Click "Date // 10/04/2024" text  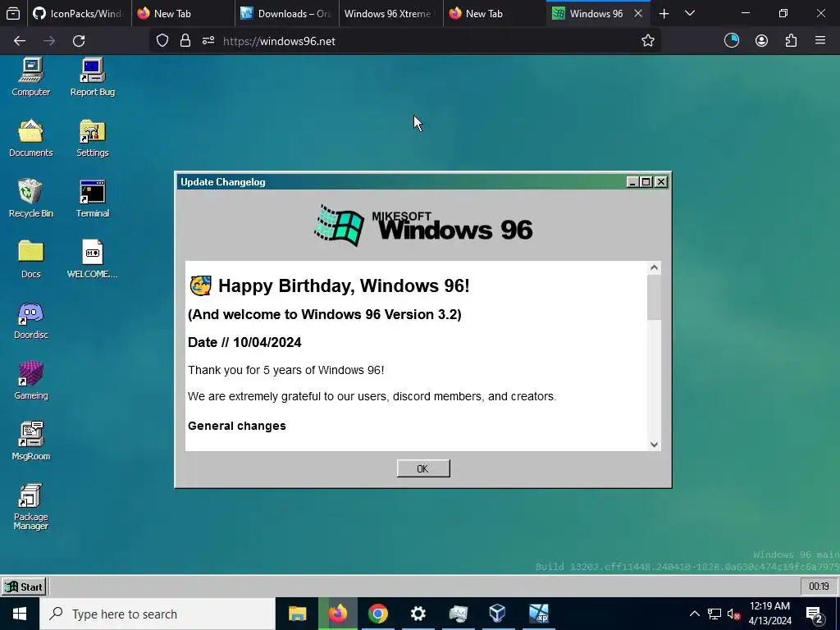coord(244,342)
